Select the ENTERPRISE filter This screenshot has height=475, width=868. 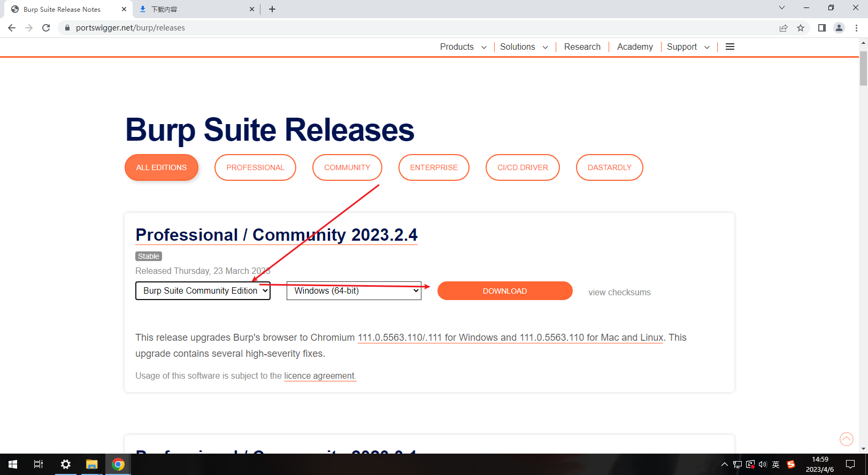[434, 167]
